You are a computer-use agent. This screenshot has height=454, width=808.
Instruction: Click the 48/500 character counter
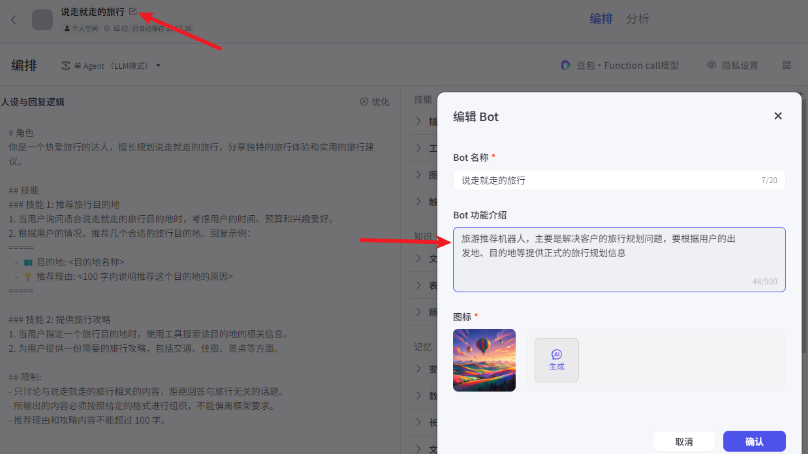(765, 281)
